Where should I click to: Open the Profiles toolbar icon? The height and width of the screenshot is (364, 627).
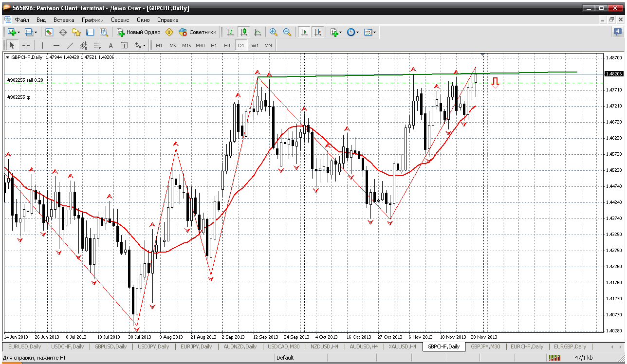click(x=29, y=32)
